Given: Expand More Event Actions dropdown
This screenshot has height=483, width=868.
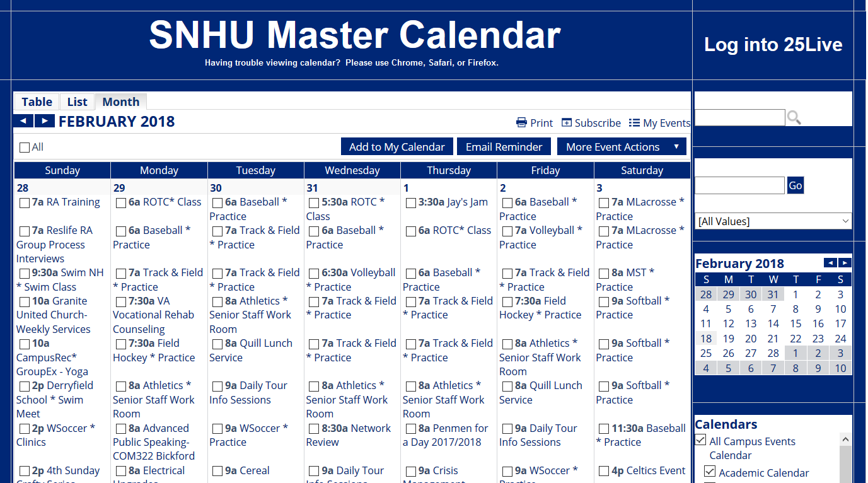Looking at the screenshot, I should pos(622,147).
